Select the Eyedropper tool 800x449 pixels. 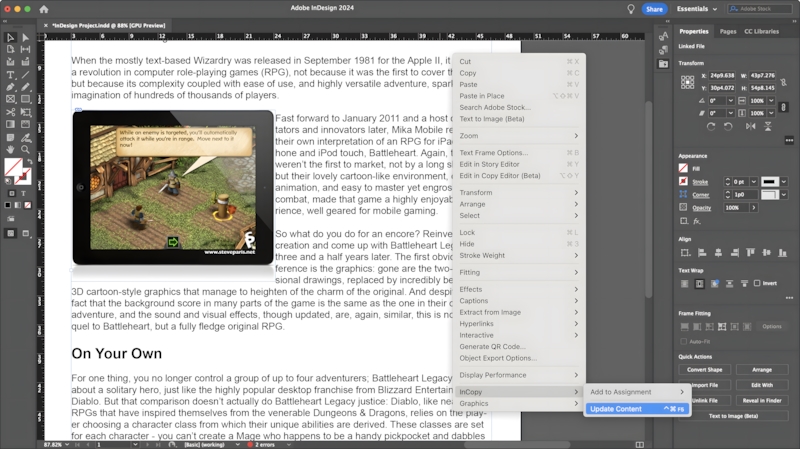(26, 137)
